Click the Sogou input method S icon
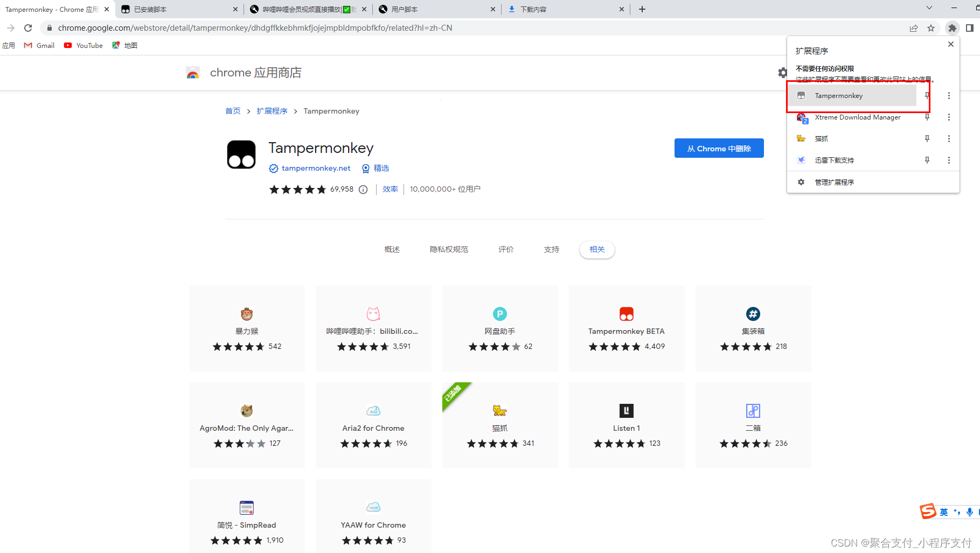Screen dimensions: 980x553 [x=928, y=511]
